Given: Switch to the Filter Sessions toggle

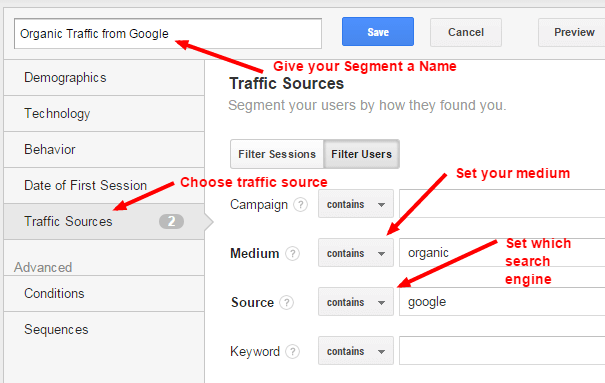Looking at the screenshot, I should click(277, 154).
